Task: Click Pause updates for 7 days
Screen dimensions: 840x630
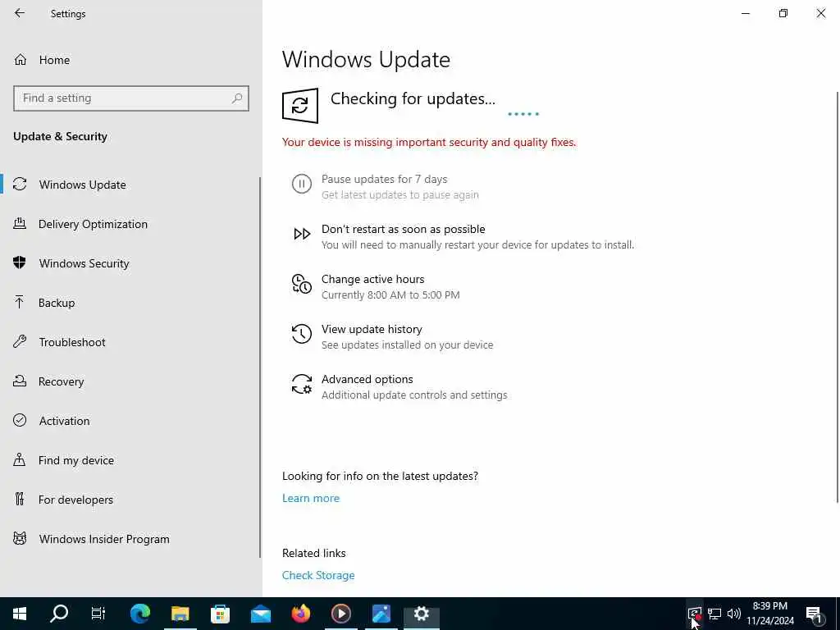Action: tap(384, 179)
